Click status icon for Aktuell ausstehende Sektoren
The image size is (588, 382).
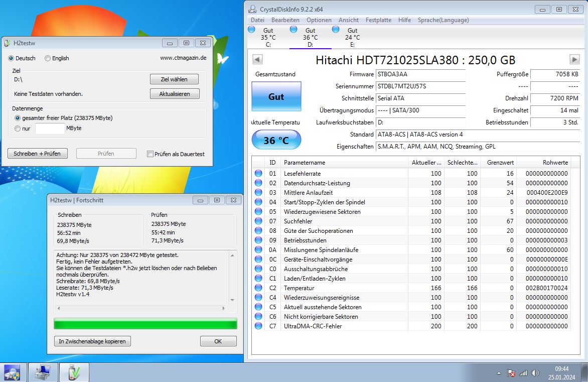pyautogui.click(x=258, y=307)
